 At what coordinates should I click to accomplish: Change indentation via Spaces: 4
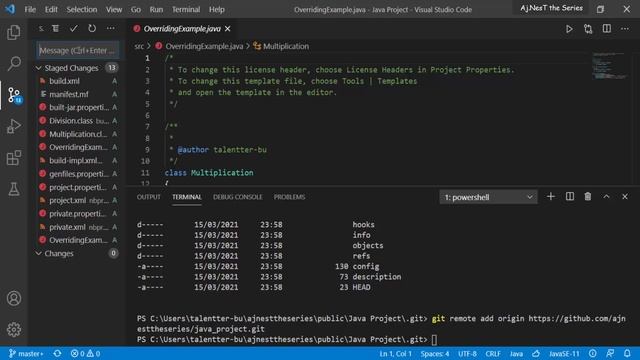coord(435,353)
